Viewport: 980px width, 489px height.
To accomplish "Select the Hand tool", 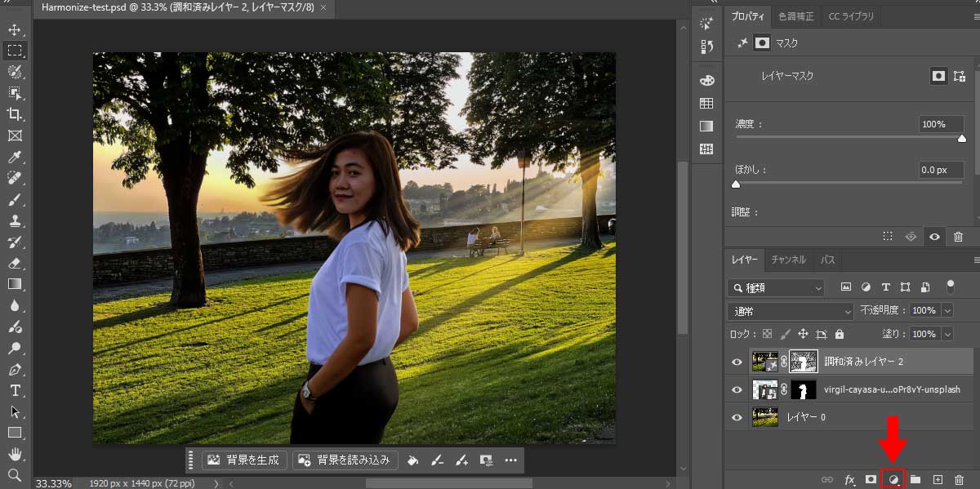I will point(15,454).
